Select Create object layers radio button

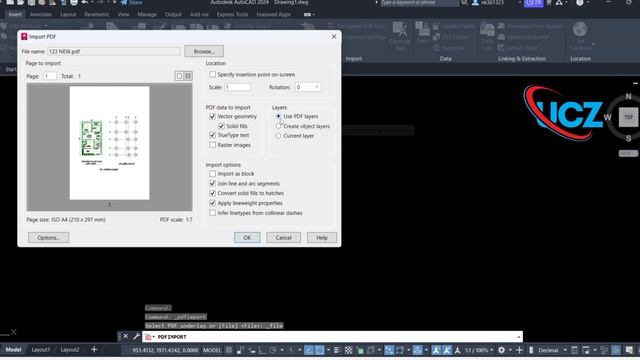coord(278,126)
